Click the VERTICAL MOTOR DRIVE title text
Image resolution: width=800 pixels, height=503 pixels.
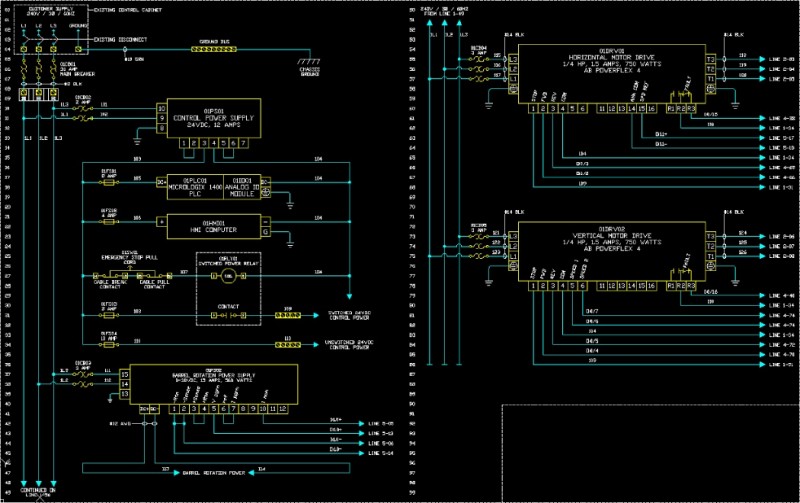click(x=611, y=236)
